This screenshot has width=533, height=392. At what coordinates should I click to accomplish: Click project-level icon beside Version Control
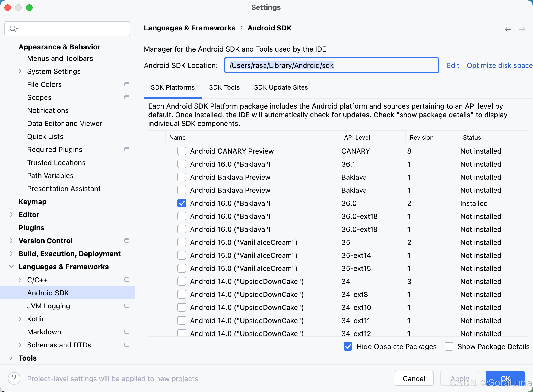126,241
